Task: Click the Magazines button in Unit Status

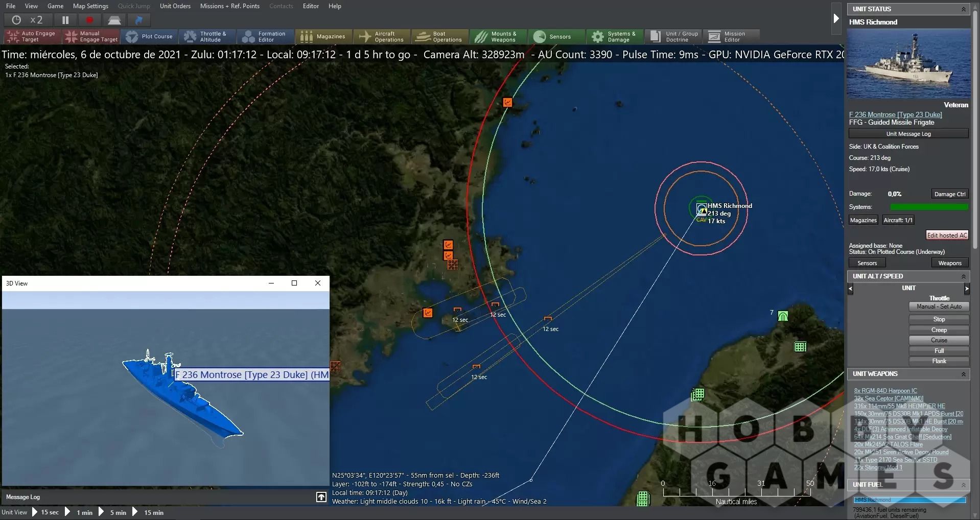Action: coord(863,220)
